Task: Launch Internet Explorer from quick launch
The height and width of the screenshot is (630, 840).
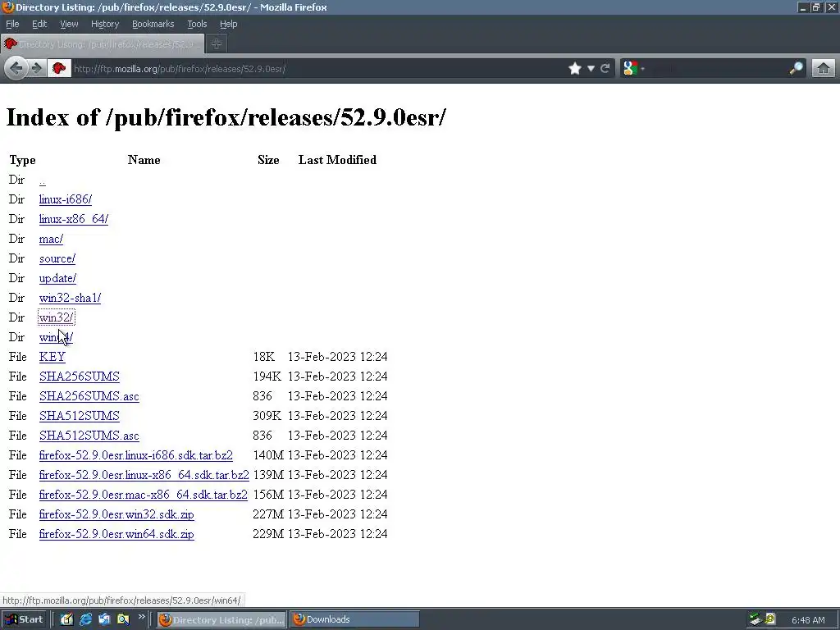Action: [x=85, y=620]
